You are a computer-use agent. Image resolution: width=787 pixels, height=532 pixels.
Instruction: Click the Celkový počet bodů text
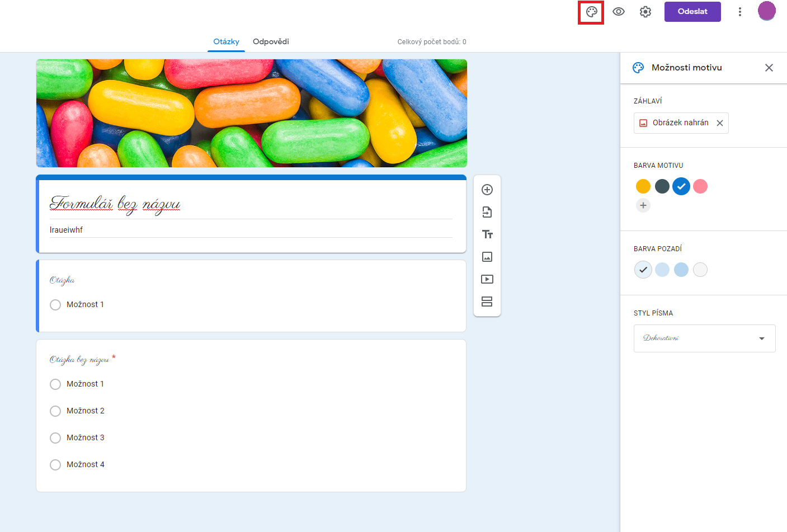pyautogui.click(x=432, y=42)
